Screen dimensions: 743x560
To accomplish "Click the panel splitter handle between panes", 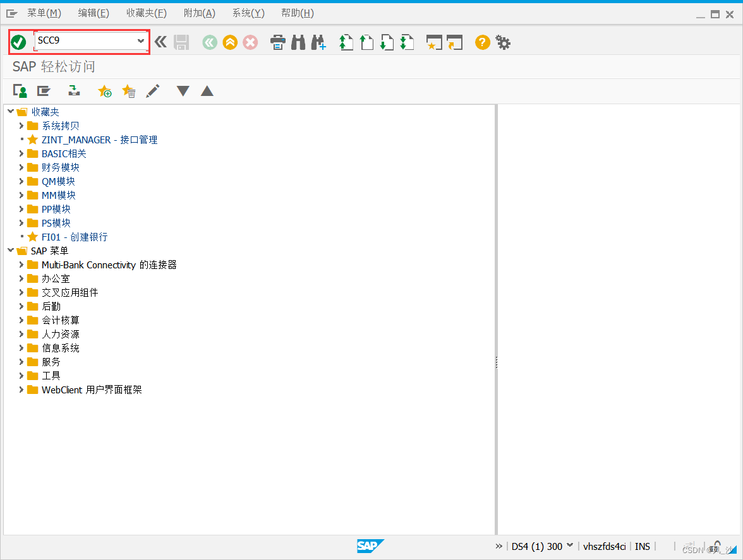I will click(x=496, y=362).
